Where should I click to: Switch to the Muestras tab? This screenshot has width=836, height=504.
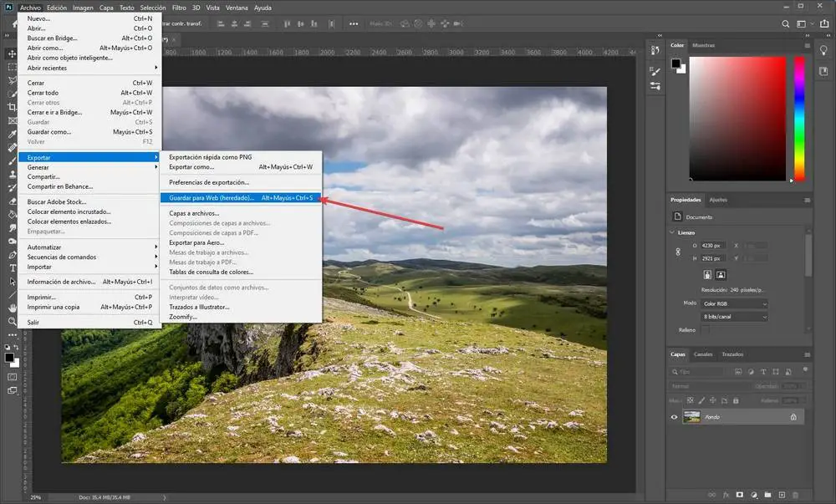coord(704,45)
